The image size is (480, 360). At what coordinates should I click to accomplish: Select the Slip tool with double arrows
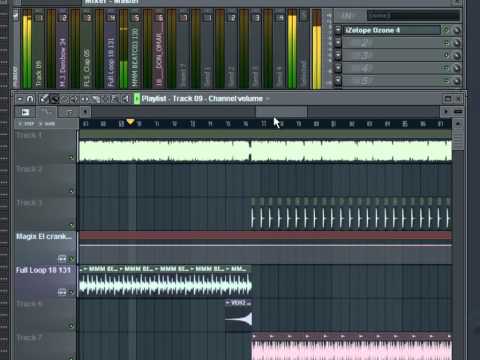click(x=85, y=99)
